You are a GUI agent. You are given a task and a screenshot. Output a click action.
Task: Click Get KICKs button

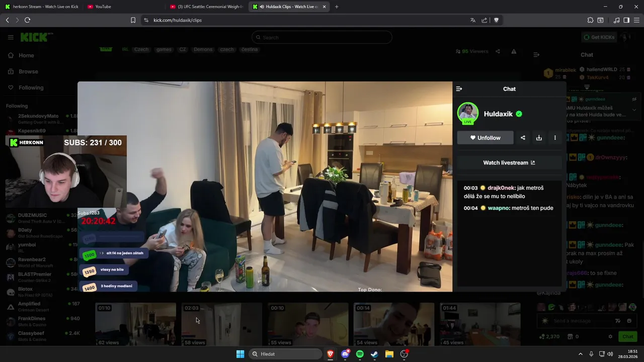(x=599, y=37)
